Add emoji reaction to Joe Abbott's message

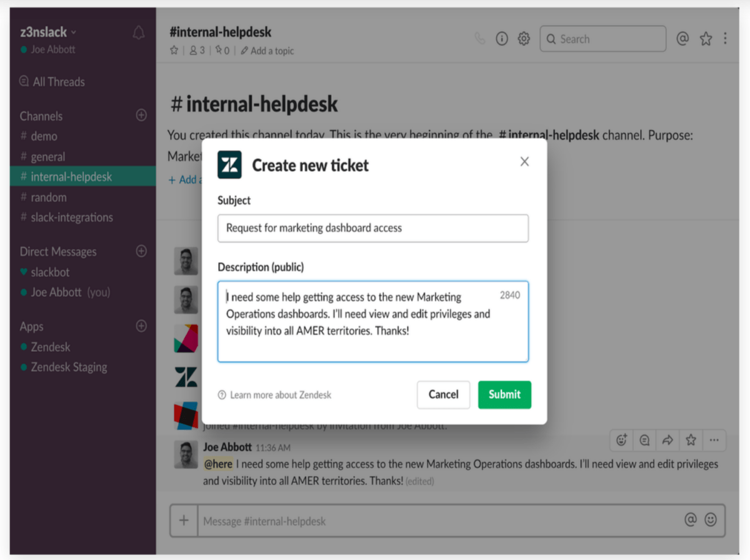click(x=621, y=440)
